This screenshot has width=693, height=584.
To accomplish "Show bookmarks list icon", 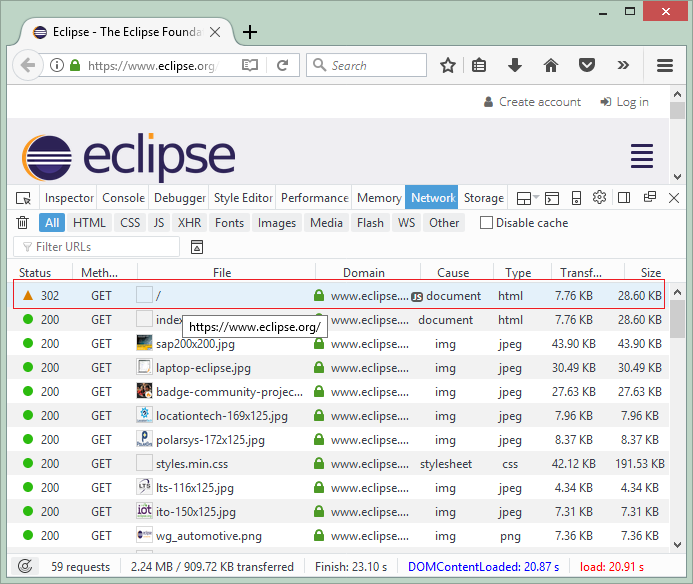I will tap(479, 65).
